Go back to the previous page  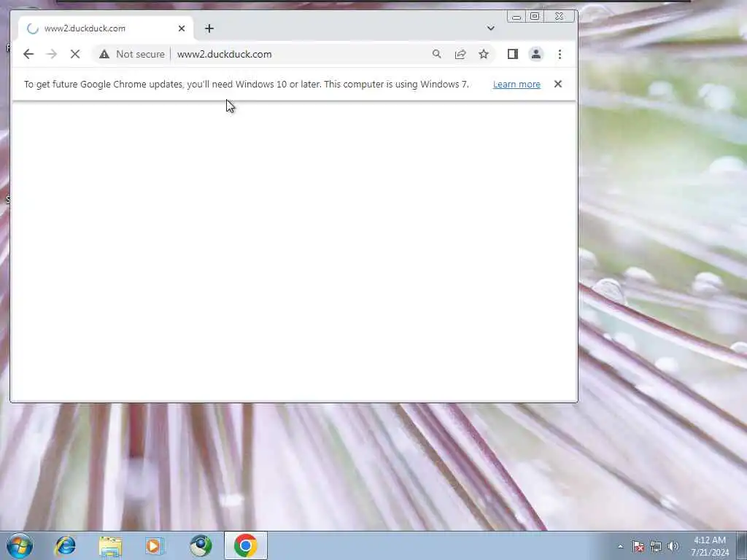tap(28, 54)
